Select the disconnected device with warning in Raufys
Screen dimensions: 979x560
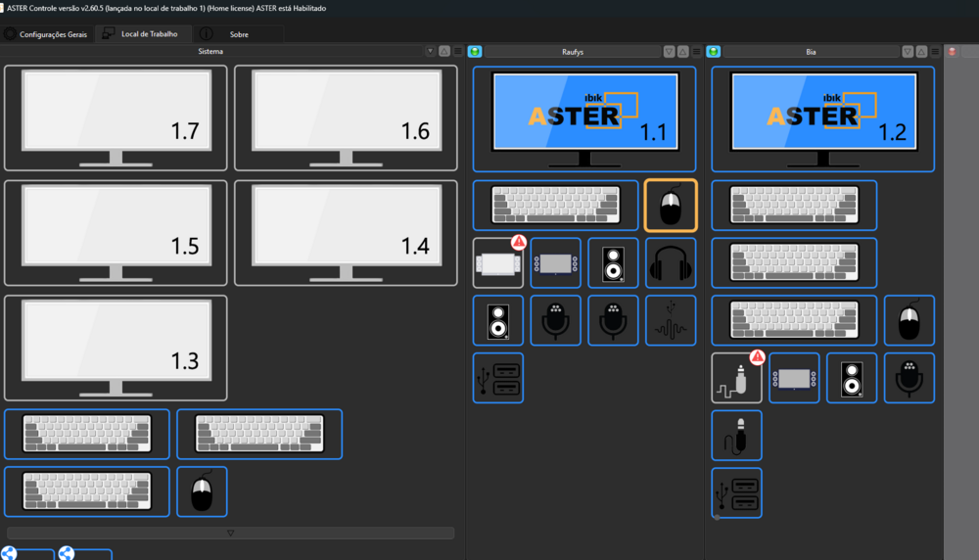point(497,262)
